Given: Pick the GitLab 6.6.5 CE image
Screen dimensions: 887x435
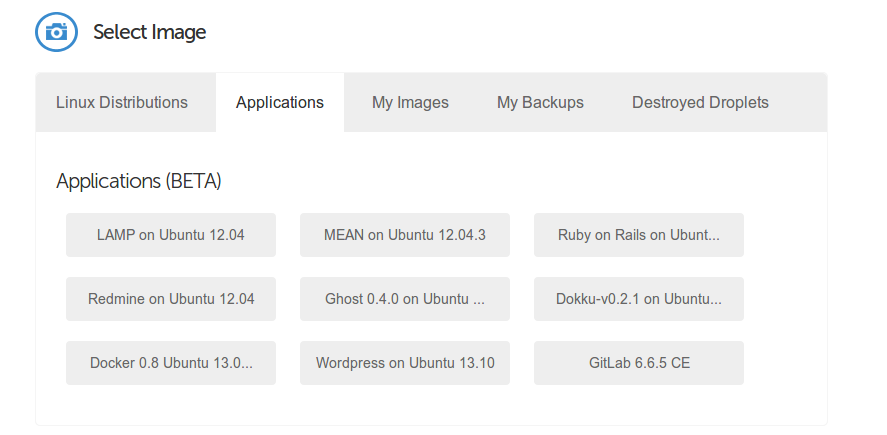Looking at the screenshot, I should (639, 363).
